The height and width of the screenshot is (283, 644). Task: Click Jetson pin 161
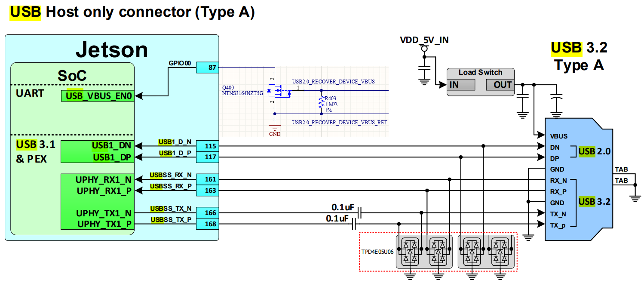[x=208, y=179]
